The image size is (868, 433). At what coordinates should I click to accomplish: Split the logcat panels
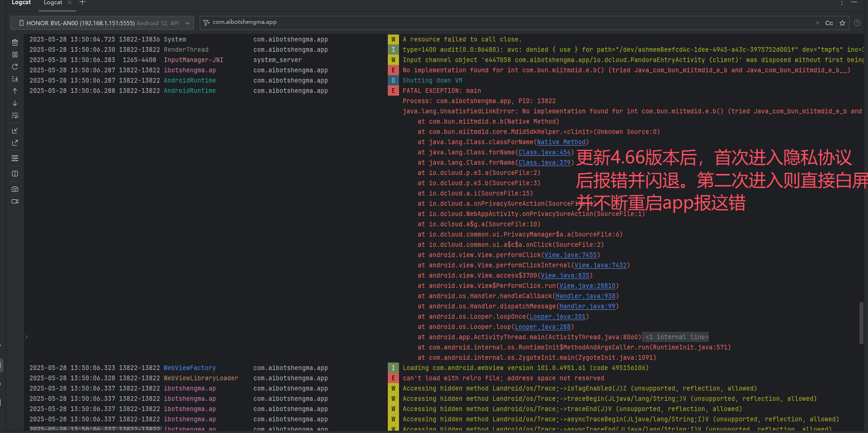click(15, 174)
